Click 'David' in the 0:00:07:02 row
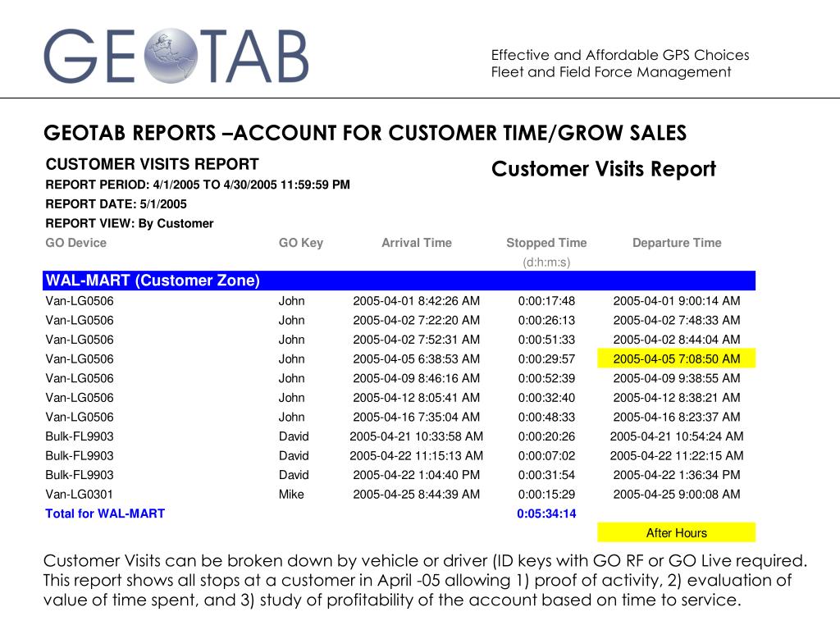Screen dimensions: 840x630 pyautogui.click(x=294, y=455)
